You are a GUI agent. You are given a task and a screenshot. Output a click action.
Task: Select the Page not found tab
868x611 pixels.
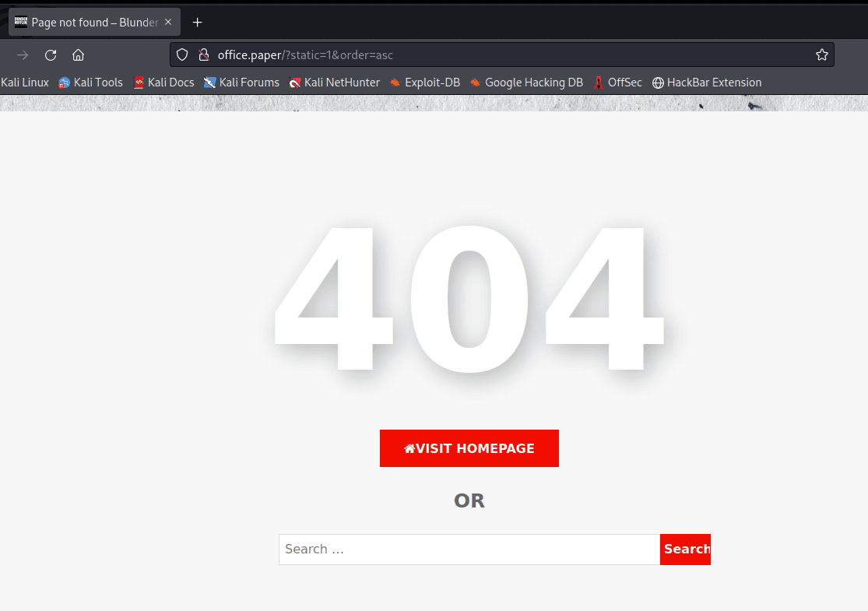click(x=86, y=23)
